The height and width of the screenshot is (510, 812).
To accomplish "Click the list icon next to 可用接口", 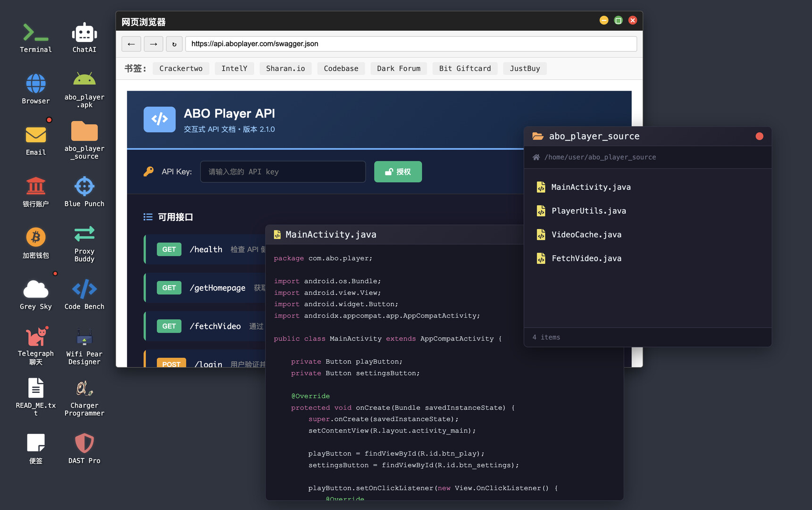I will click(x=148, y=217).
